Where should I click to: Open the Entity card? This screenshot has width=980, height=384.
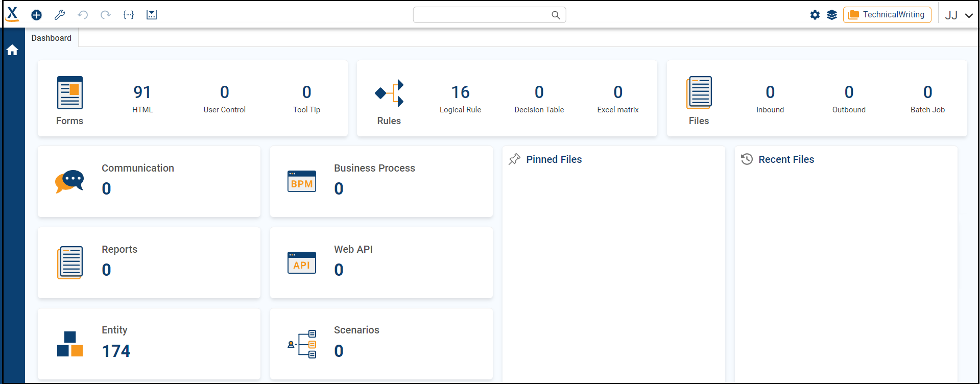(149, 344)
